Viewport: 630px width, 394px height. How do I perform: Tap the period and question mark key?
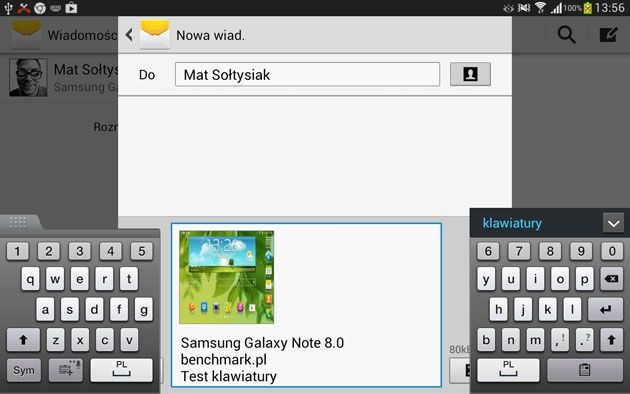click(585, 340)
